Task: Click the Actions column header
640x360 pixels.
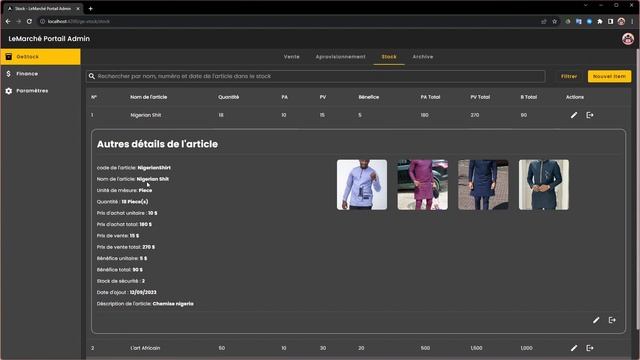Action: pyautogui.click(x=575, y=97)
